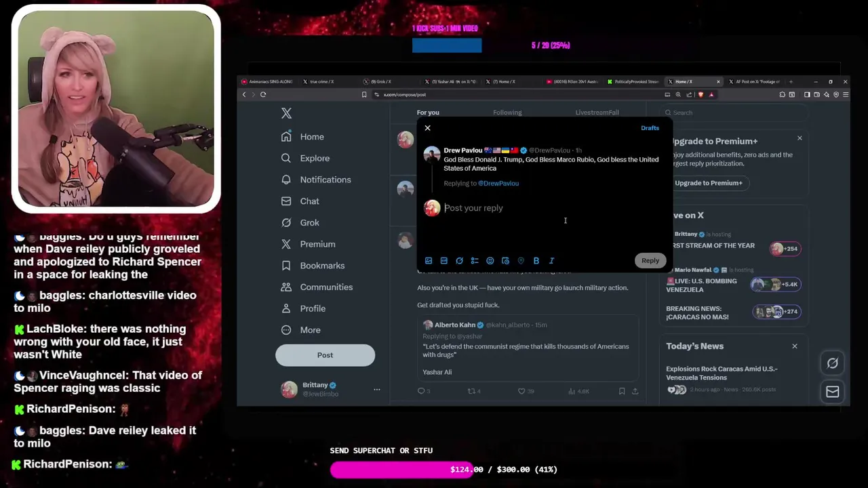This screenshot has width=868, height=488.
Task: Open Bookmarks in X sidebar
Action: (313, 266)
